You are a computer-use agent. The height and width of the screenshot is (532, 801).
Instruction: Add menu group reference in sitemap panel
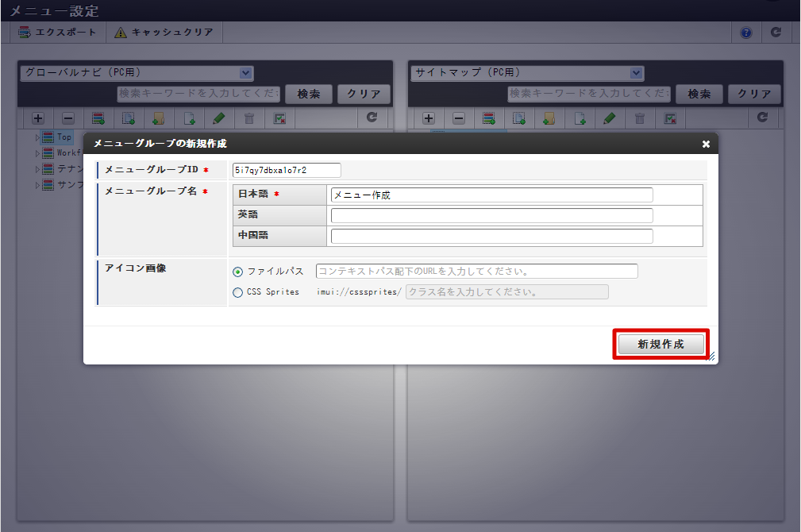pos(519,118)
